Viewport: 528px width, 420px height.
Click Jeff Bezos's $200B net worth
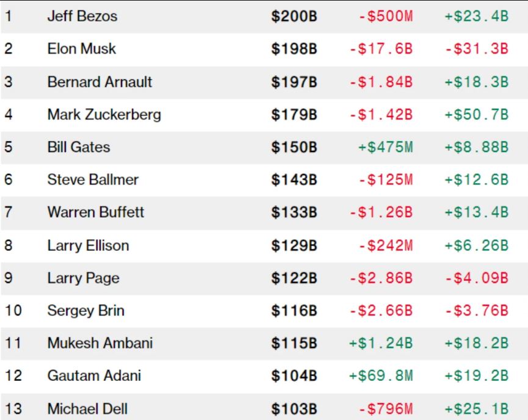294,16
